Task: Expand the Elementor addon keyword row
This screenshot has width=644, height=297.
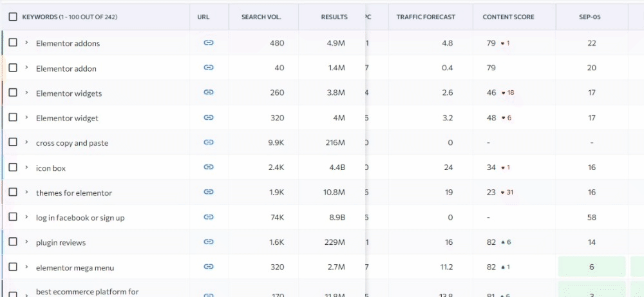Action: [26, 68]
